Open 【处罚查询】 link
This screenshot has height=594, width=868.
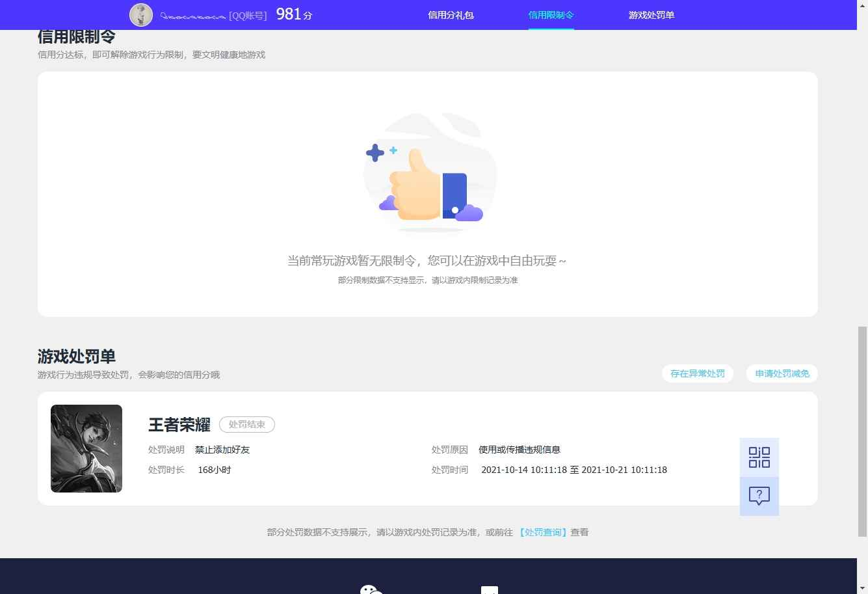[543, 532]
